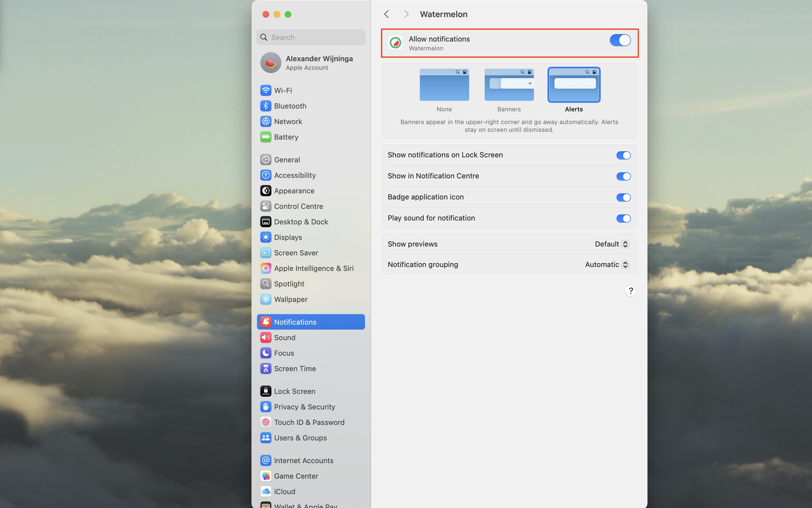Open Sound settings from sidebar
812x508 pixels.
[284, 337]
